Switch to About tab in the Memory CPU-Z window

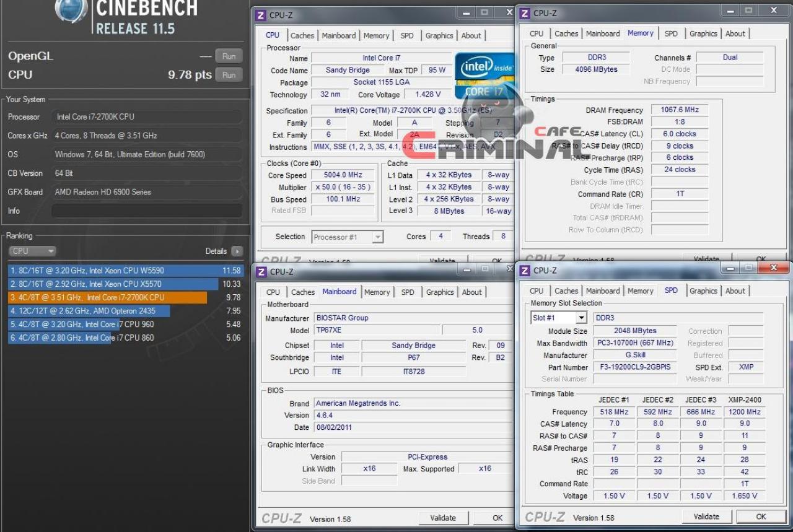click(x=735, y=34)
